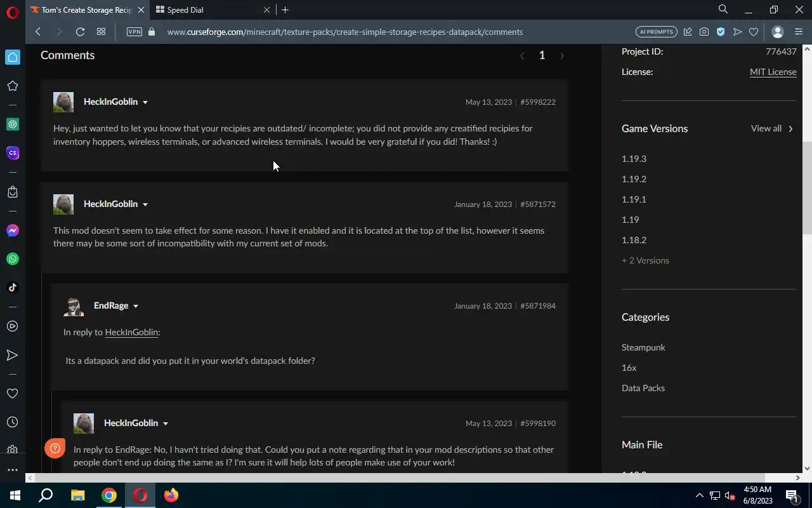Click the vertical page scrollbar
Screen dimensions: 812x508
click(807, 187)
